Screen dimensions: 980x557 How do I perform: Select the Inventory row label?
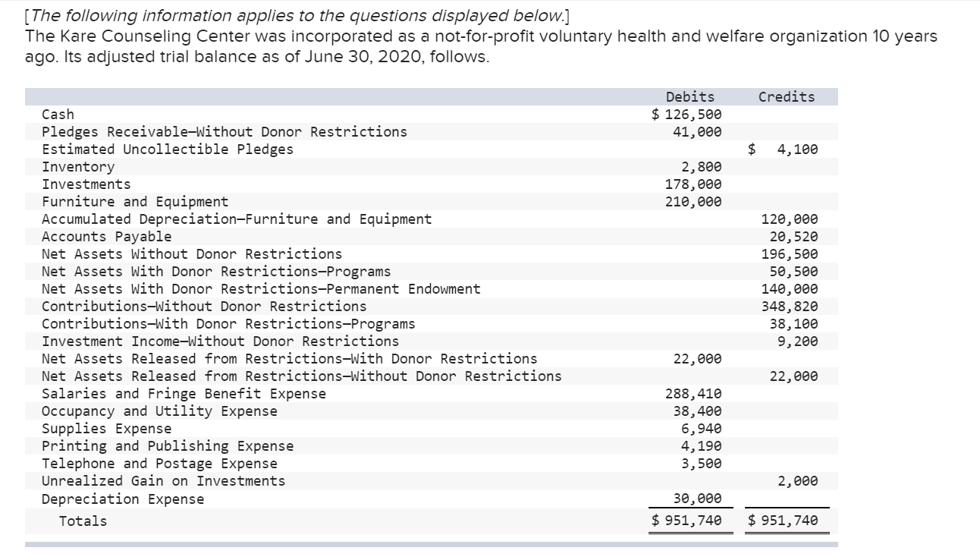(78, 167)
